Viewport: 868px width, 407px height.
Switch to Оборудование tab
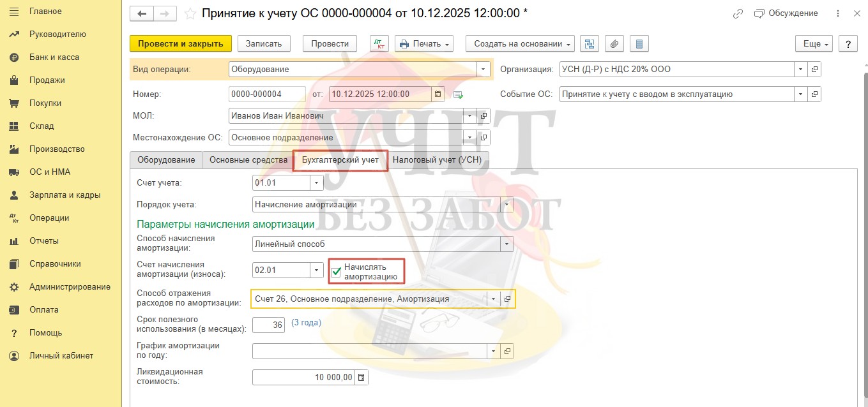[x=166, y=160]
